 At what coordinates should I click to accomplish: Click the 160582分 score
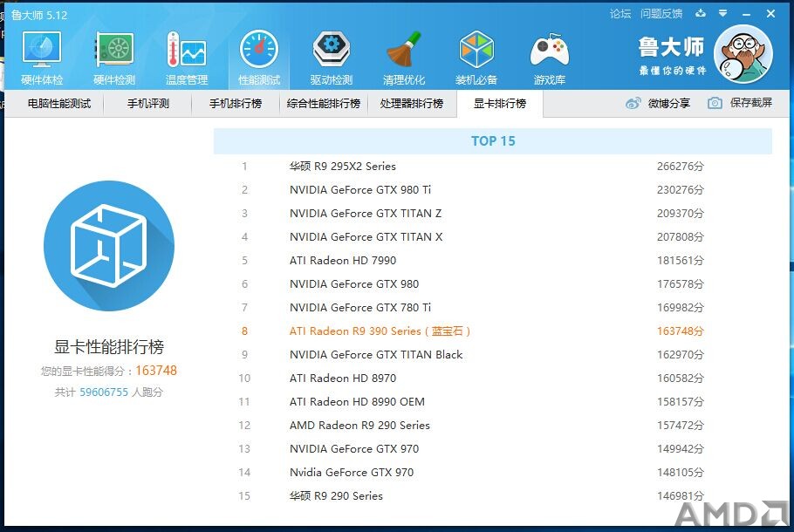pos(681,379)
